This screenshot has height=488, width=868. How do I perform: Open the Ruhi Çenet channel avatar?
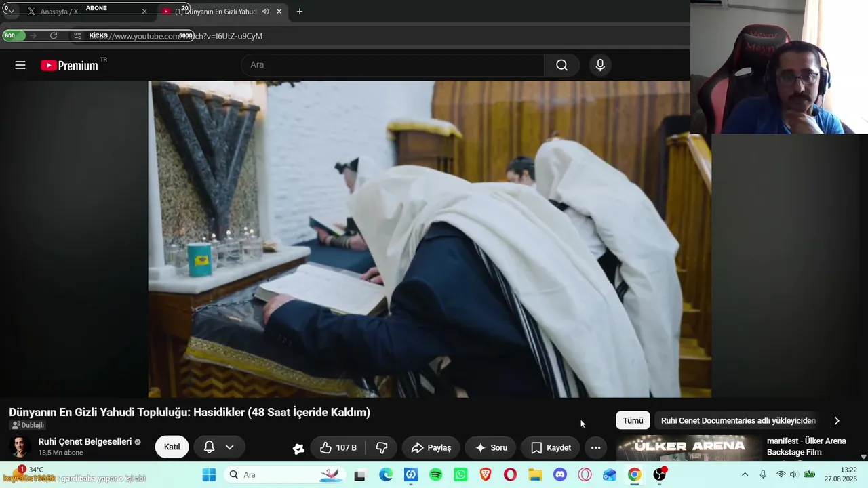(20, 447)
